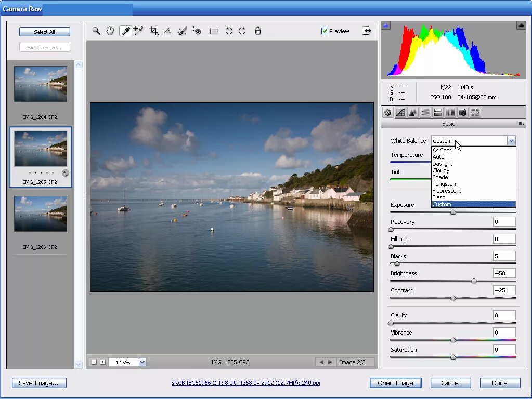Click the Open Image button
The width and height of the screenshot is (532, 399).
(396, 383)
